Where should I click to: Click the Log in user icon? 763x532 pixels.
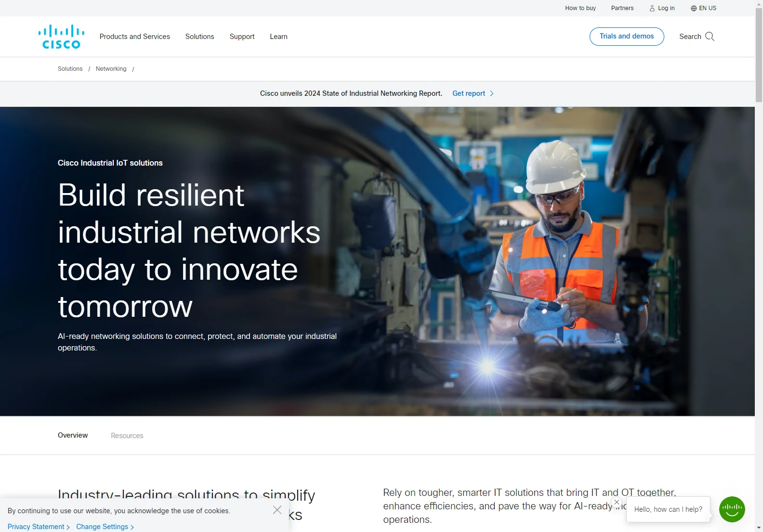pos(652,8)
